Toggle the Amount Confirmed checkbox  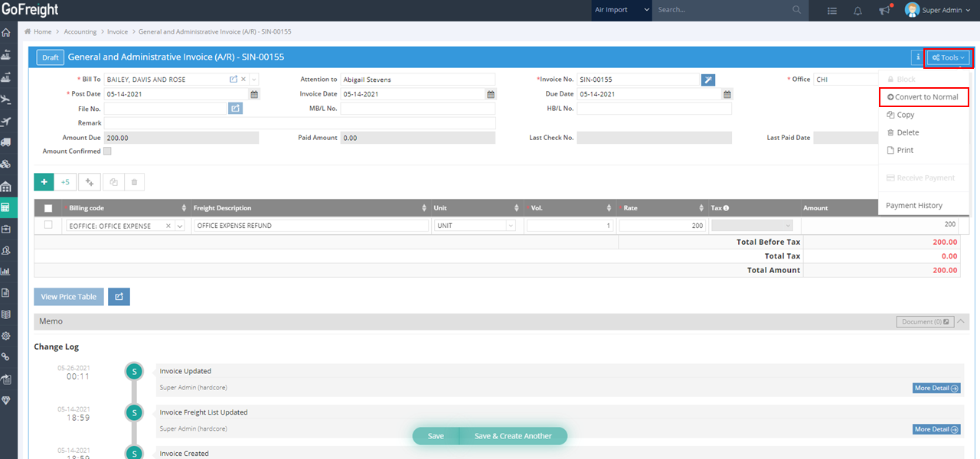tap(107, 151)
